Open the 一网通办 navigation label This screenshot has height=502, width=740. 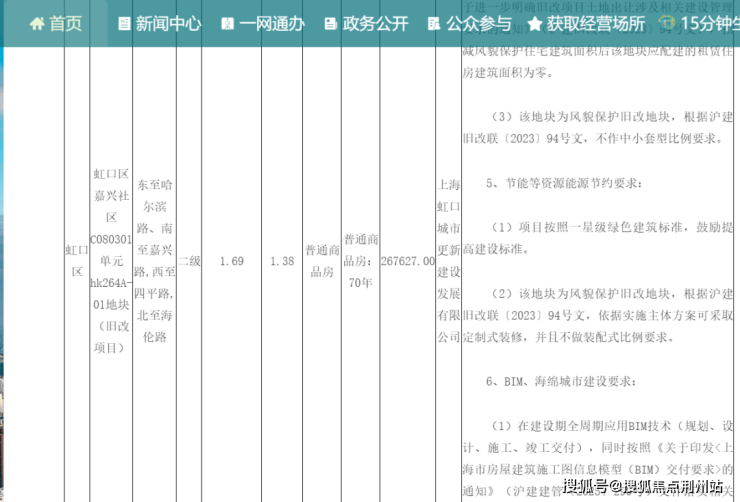coord(273,24)
